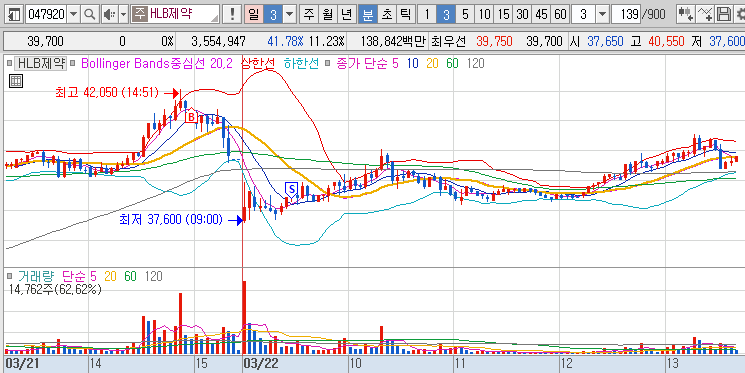Click the 하한선 lower band legend
Image resolution: width=745 pixels, height=373 pixels.
click(302, 63)
